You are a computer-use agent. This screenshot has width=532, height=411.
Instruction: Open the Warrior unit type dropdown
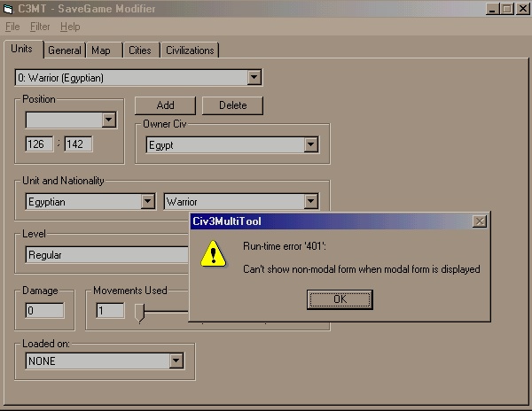[x=310, y=202]
